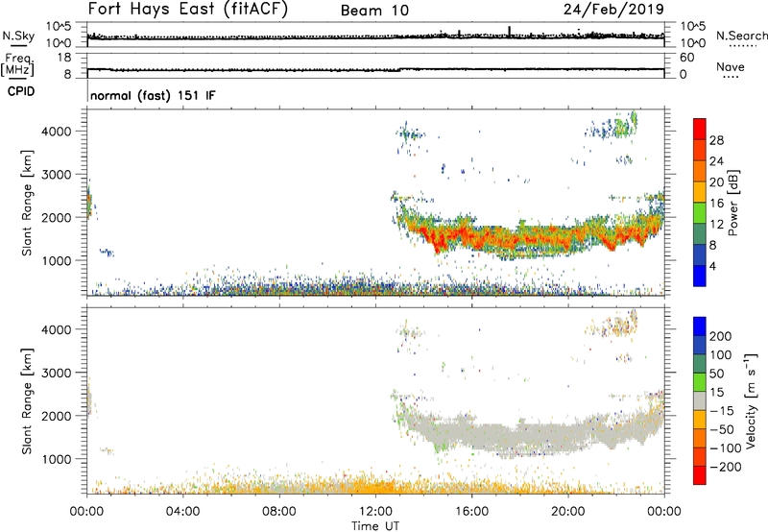Click the 'Beam 10' label

click(374, 11)
